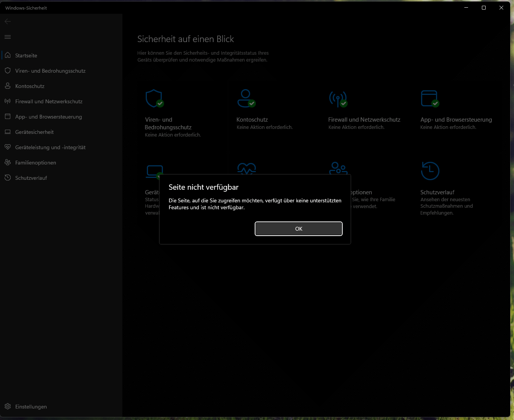Click the App- und Browsersteuerung tile title
The height and width of the screenshot is (420, 514).
pyautogui.click(x=456, y=120)
